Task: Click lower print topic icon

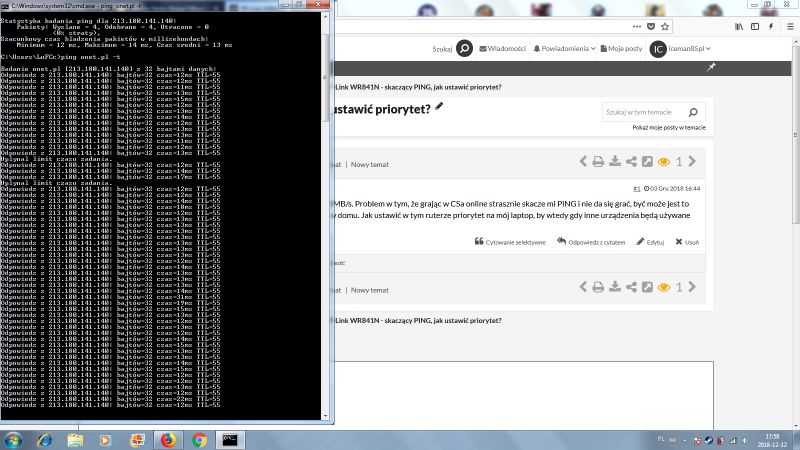Action: pos(598,287)
